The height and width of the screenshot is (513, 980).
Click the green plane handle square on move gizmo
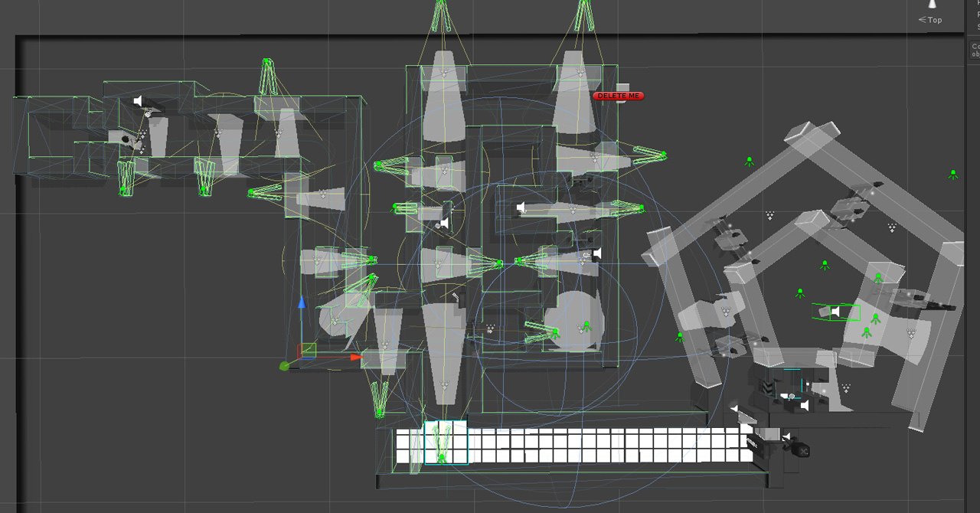coord(308,350)
